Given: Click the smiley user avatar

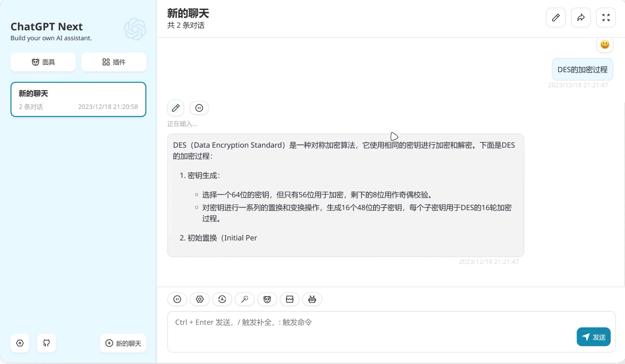Looking at the screenshot, I should (605, 45).
